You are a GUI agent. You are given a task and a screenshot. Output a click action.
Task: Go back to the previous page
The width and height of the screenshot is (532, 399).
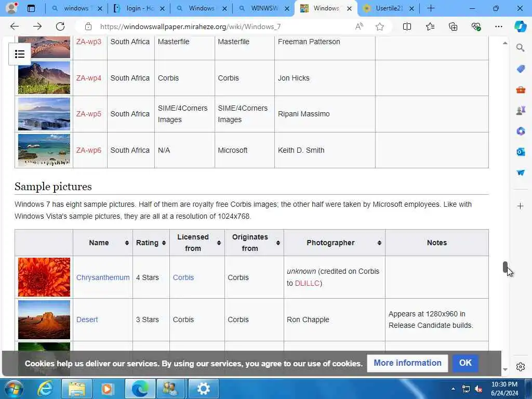tap(14, 26)
